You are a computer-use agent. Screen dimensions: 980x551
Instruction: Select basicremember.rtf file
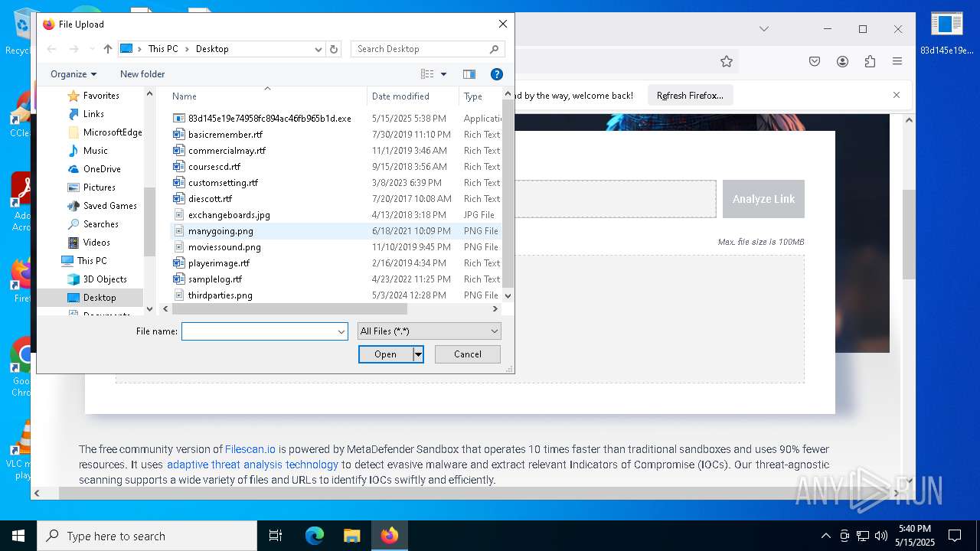(225, 135)
